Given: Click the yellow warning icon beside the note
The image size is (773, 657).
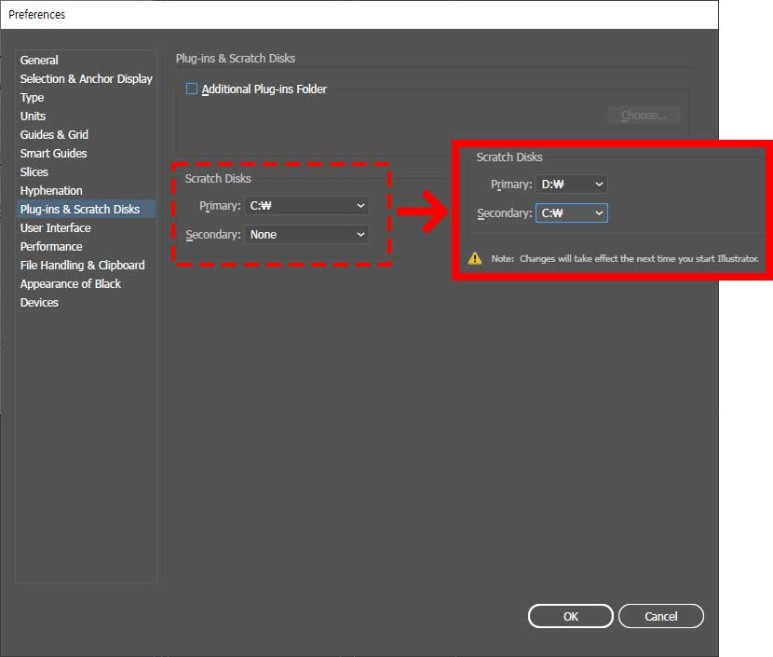Looking at the screenshot, I should pos(475,258).
